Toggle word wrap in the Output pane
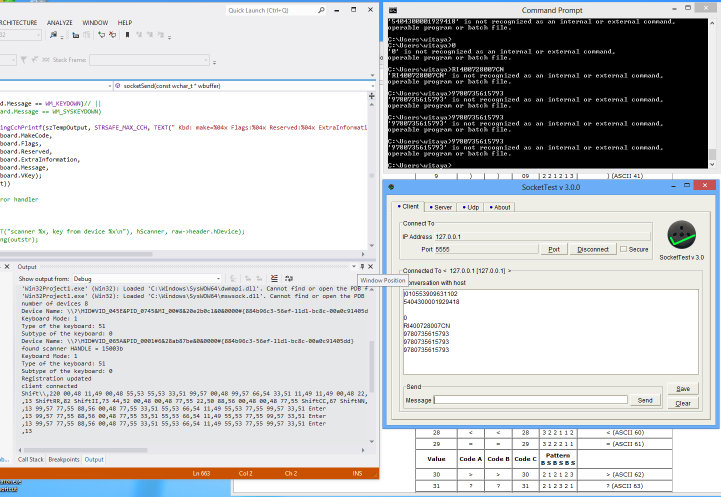This screenshot has height=497, width=721. click(x=289, y=279)
